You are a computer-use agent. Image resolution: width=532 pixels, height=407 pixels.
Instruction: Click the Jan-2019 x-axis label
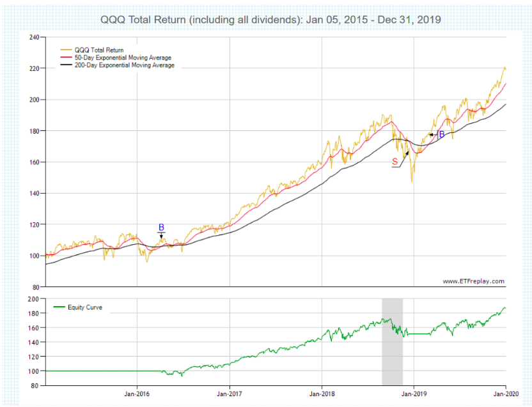[x=414, y=395]
